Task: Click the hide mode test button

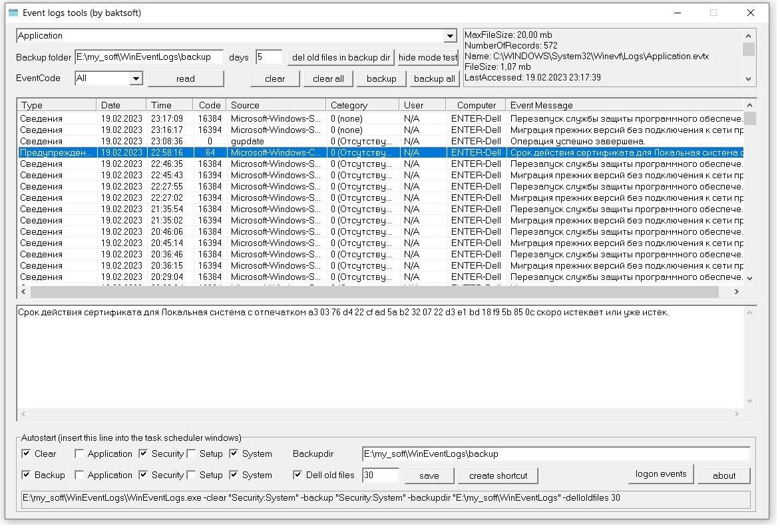Action: click(428, 57)
